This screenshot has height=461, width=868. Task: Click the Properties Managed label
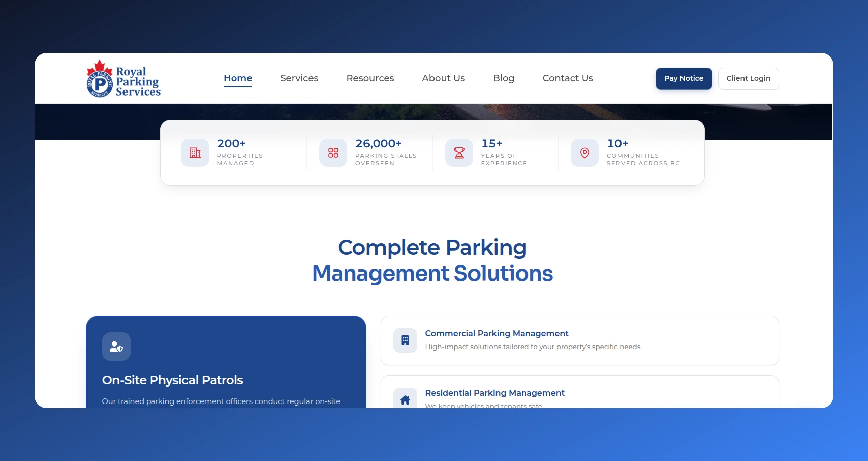[240, 159]
